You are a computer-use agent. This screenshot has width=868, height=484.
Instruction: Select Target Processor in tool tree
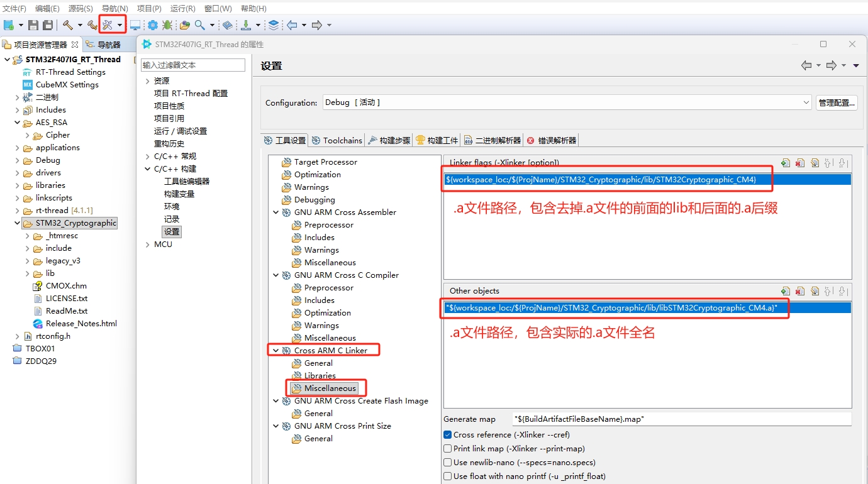pos(325,162)
